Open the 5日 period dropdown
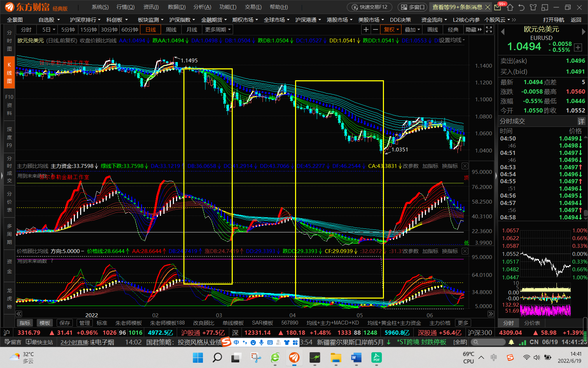 click(x=49, y=30)
